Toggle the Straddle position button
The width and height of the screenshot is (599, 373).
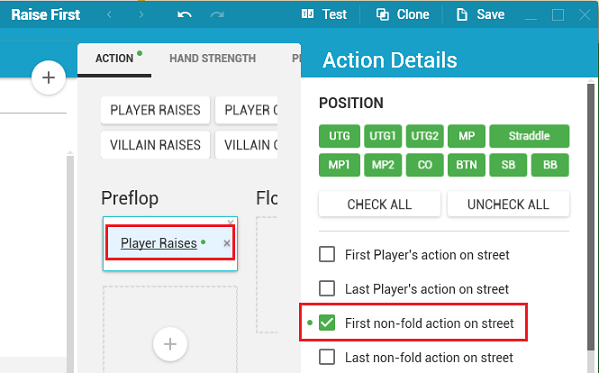click(529, 136)
